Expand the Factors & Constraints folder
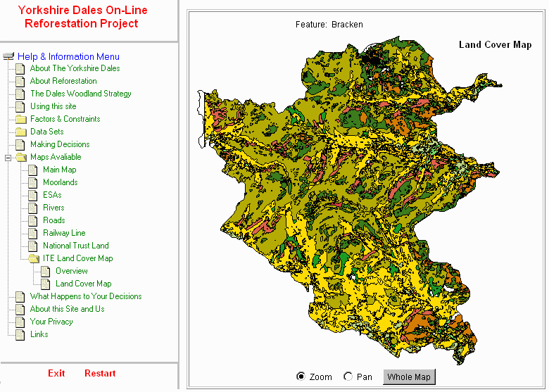This screenshot has height=392, width=549. tap(65, 119)
